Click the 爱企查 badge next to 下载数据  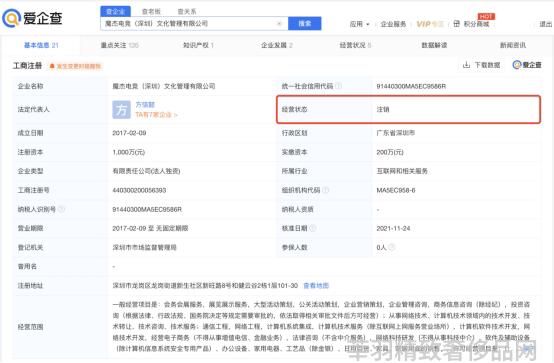pos(527,65)
